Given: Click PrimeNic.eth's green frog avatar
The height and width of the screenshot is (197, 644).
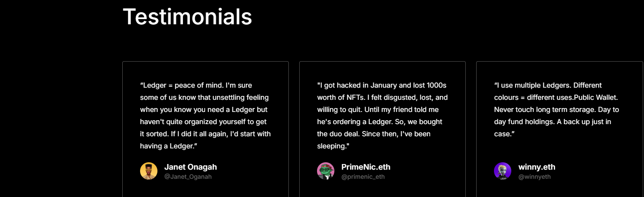Looking at the screenshot, I should (326, 171).
